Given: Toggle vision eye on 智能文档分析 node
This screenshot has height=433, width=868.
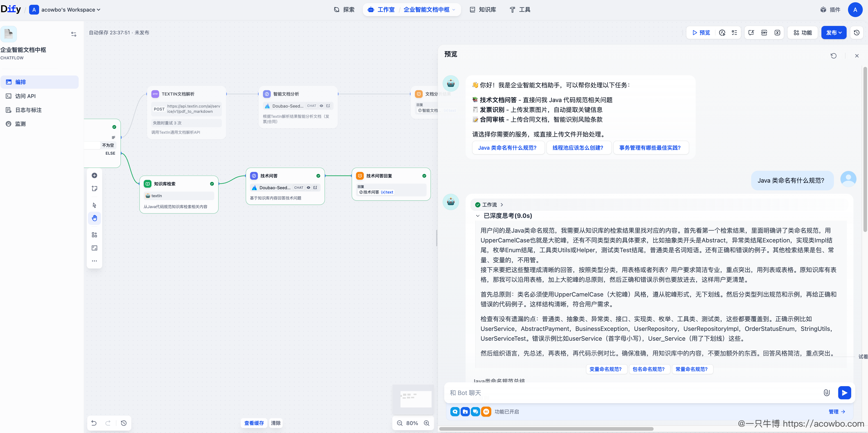Looking at the screenshot, I should click(x=321, y=106).
